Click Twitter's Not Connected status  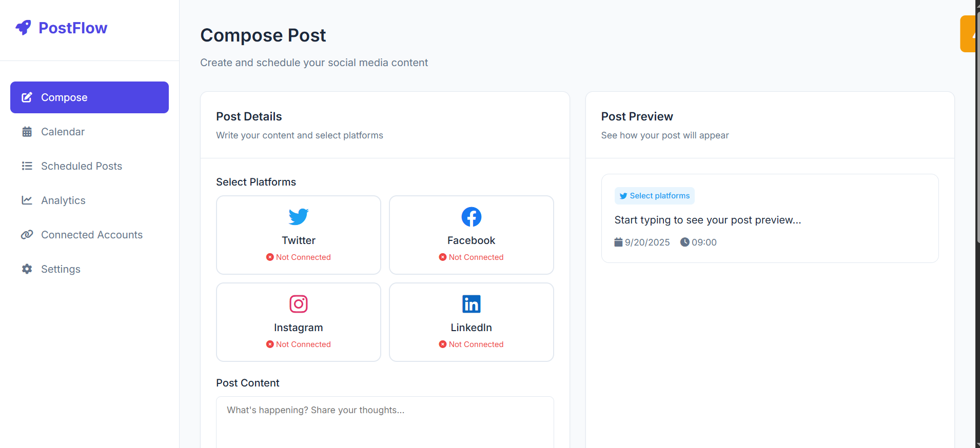[x=299, y=257]
